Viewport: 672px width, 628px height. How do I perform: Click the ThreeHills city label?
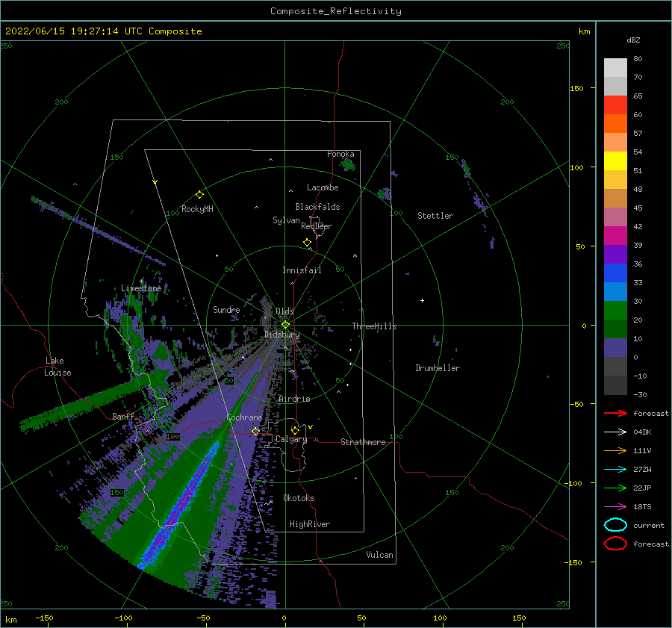point(374,326)
